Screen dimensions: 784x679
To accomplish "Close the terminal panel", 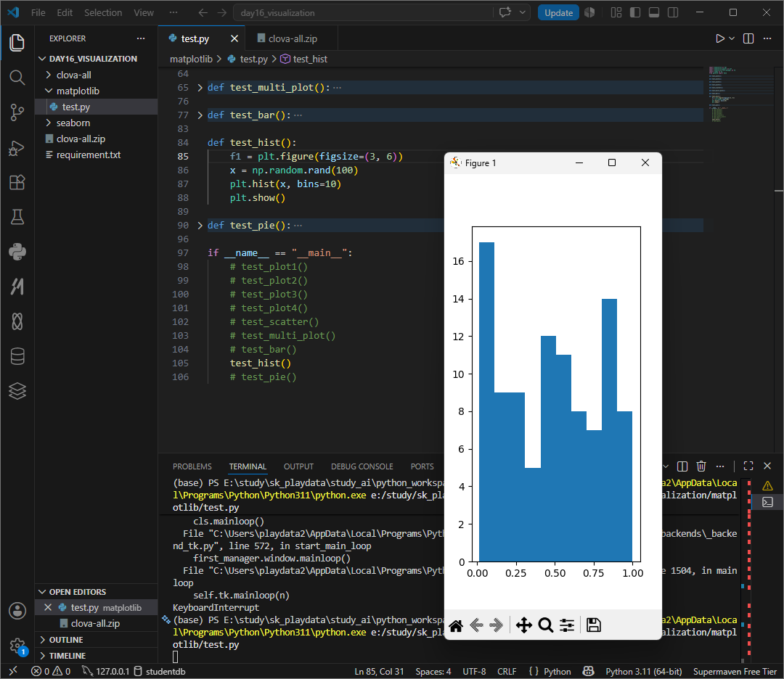I will [767, 466].
